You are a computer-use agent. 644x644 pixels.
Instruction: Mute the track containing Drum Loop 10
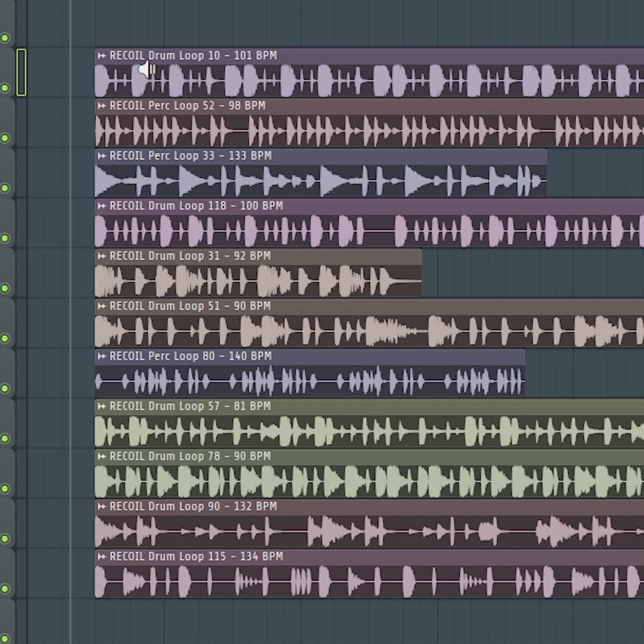pyautogui.click(x=5, y=88)
